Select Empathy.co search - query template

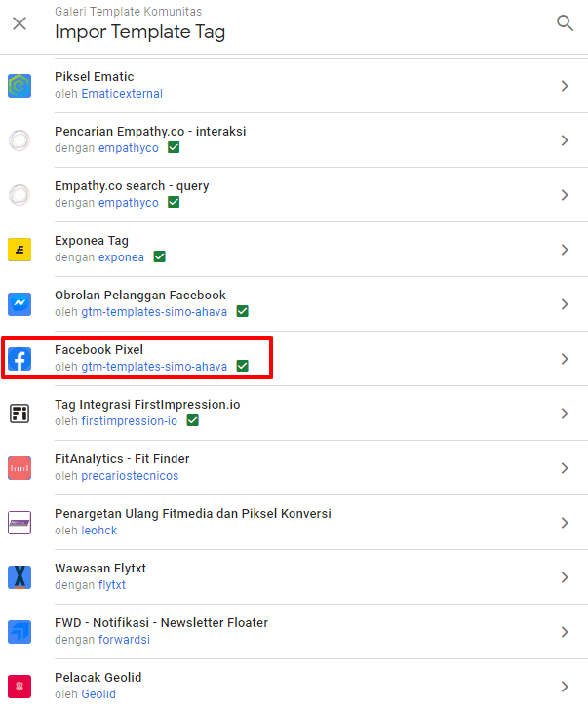[x=132, y=186]
